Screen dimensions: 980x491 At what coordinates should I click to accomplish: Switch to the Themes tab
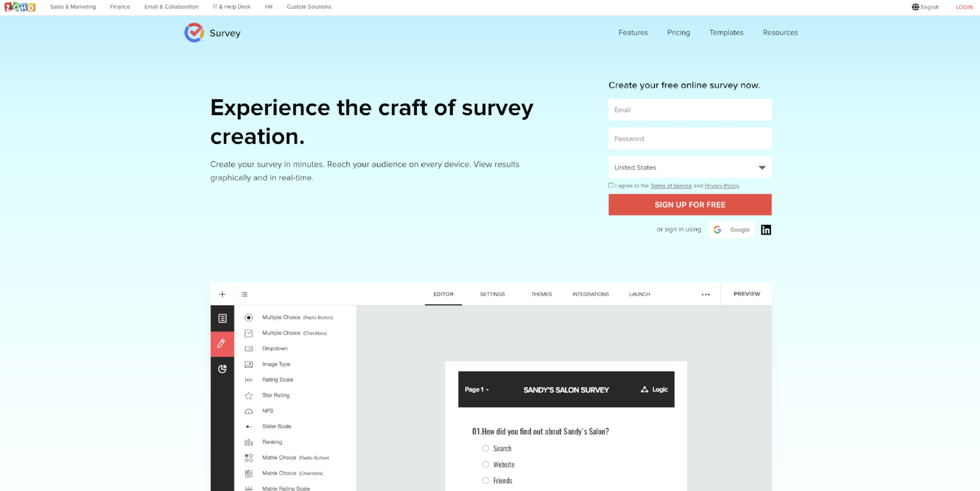click(541, 294)
